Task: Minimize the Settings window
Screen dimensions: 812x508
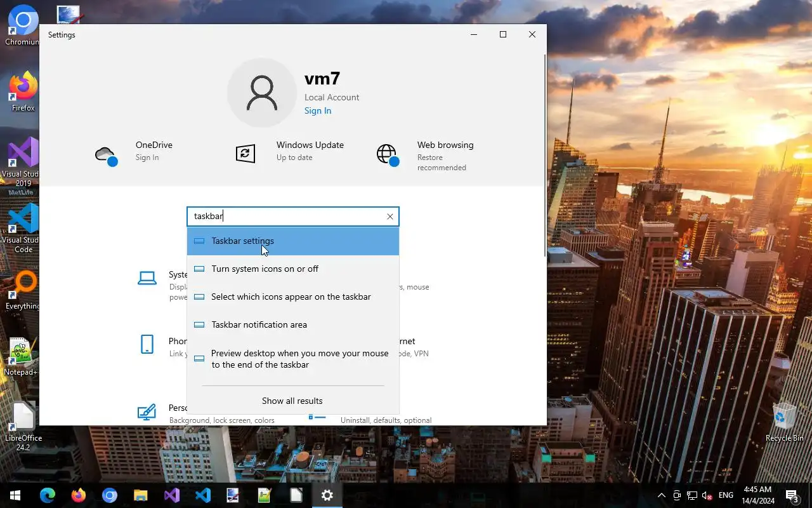Action: pos(474,35)
